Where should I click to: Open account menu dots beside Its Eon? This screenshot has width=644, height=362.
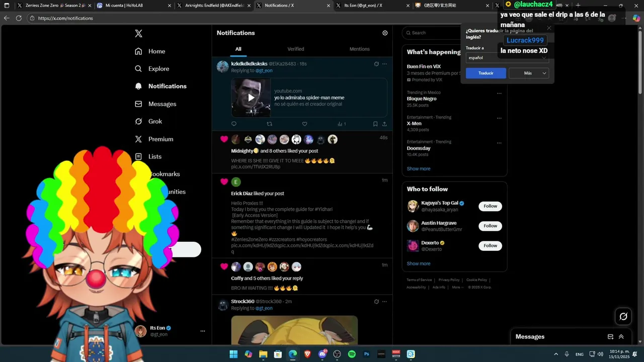pos(203,331)
